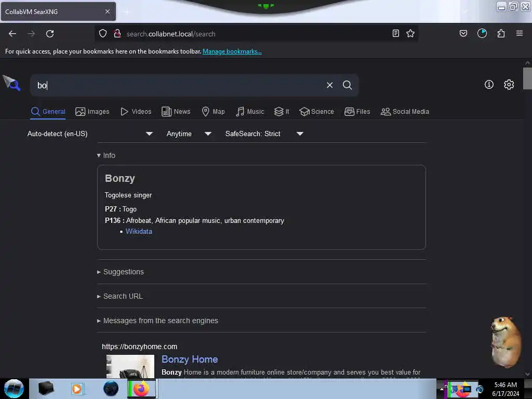Open the site security padlock icon
This screenshot has height=399, width=532.
coord(117,34)
